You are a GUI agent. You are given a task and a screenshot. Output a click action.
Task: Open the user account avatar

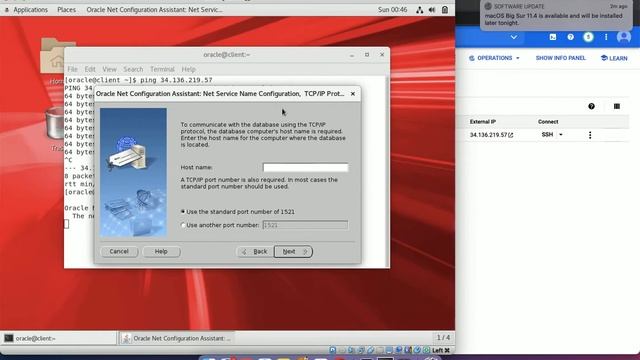click(624, 37)
